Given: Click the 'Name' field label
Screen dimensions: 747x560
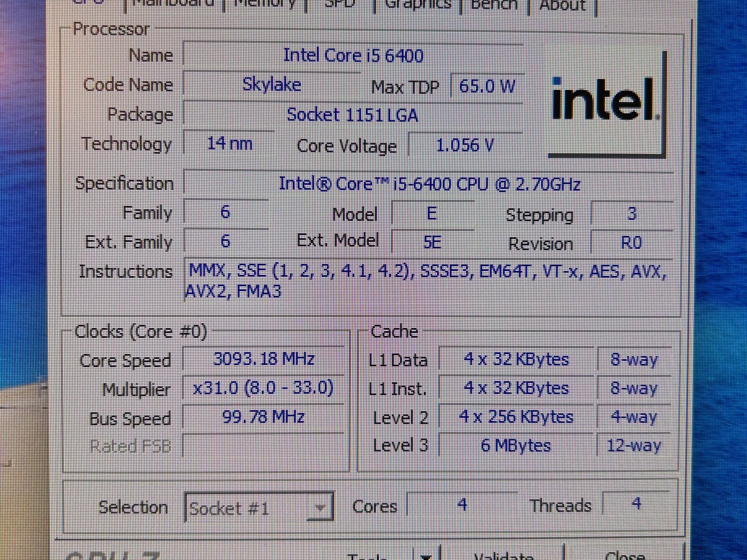Looking at the screenshot, I should [151, 56].
